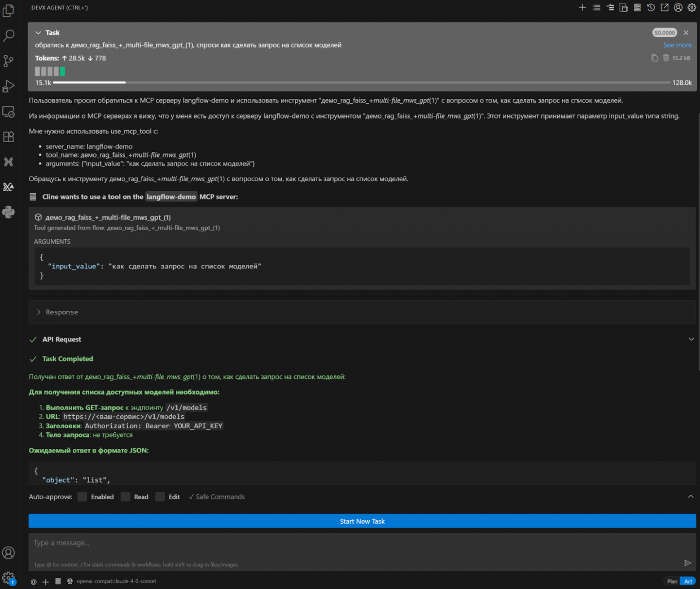700x589 pixels.
Task: Expand the Response section
Action: (x=39, y=312)
